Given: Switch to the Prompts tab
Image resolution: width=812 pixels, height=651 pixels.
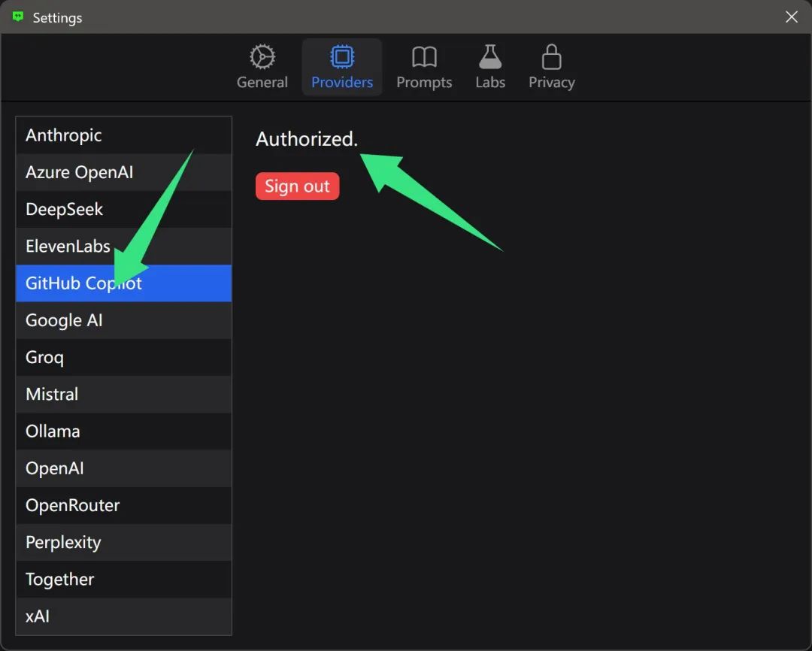Looking at the screenshot, I should point(424,68).
